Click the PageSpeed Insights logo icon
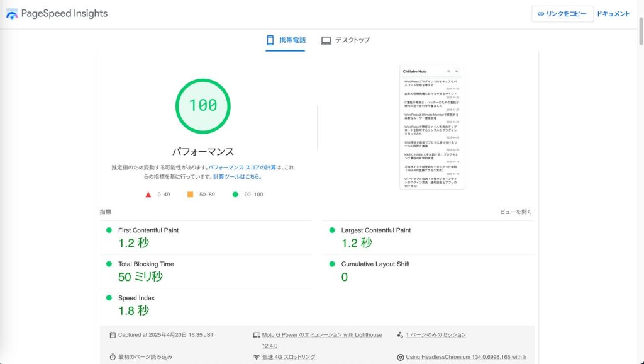Image resolution: width=644 pixels, height=364 pixels. (x=11, y=14)
